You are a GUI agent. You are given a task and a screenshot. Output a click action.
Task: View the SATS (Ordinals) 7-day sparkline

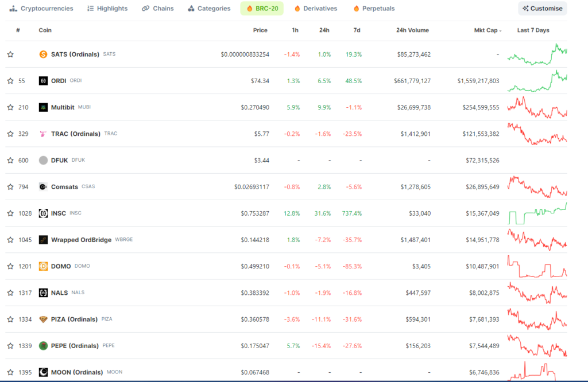pyautogui.click(x=537, y=54)
